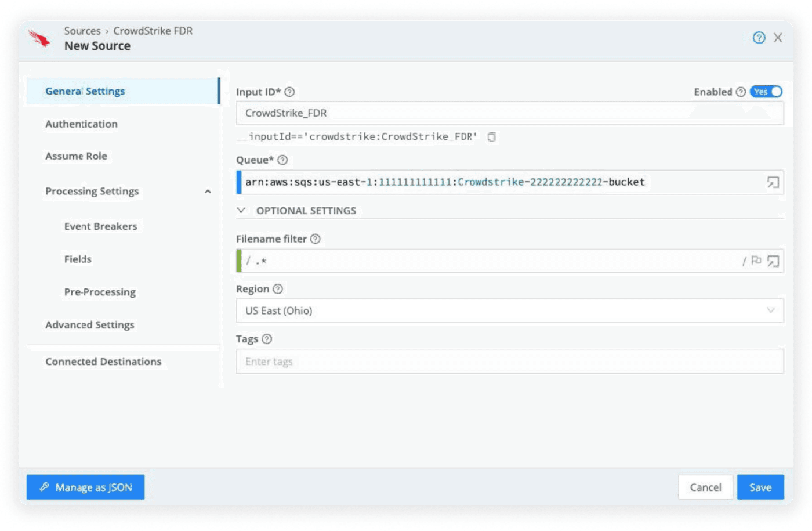
Task: Open the Assume Role section
Action: point(77,156)
